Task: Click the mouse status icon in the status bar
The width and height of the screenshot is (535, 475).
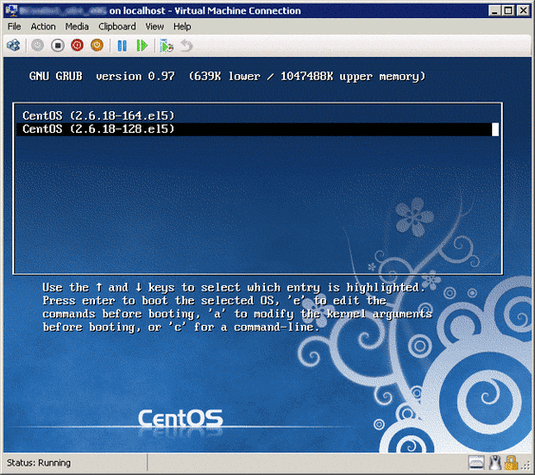Action: pos(495,463)
